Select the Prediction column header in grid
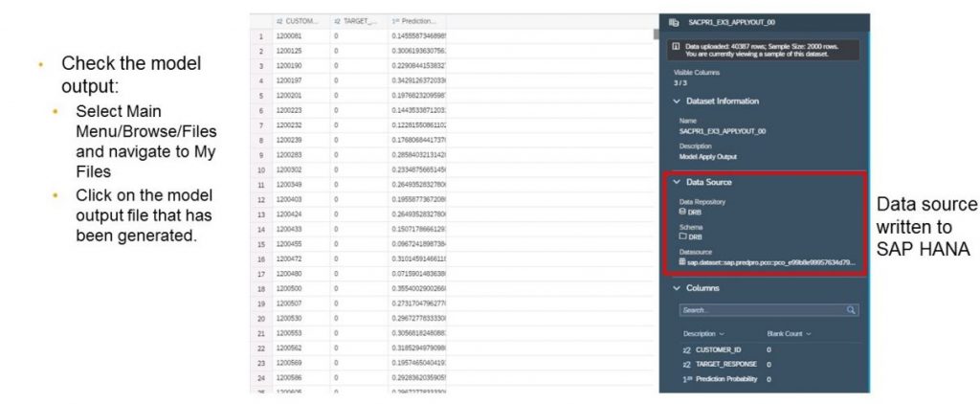Viewport: 980px width, 404px height. (x=417, y=20)
